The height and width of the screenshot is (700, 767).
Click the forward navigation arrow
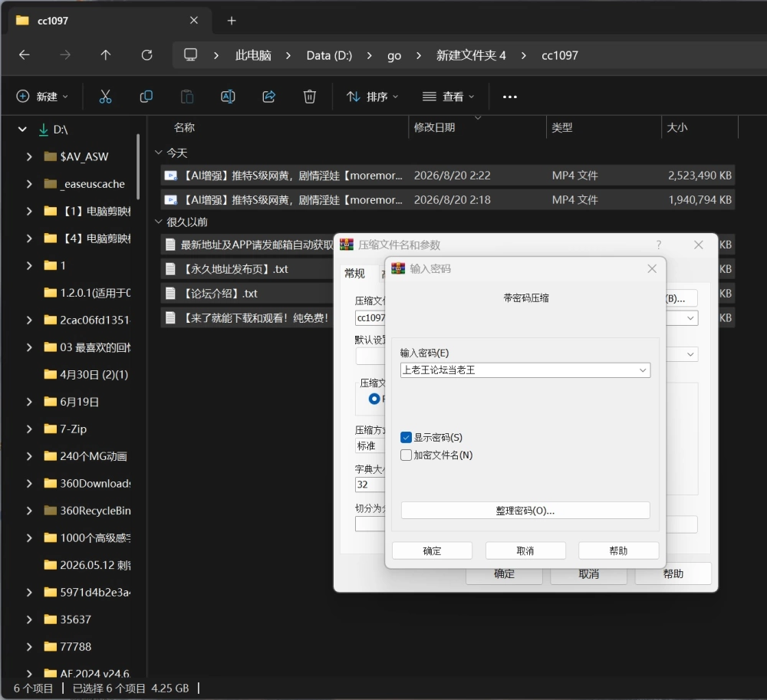pyautogui.click(x=64, y=55)
